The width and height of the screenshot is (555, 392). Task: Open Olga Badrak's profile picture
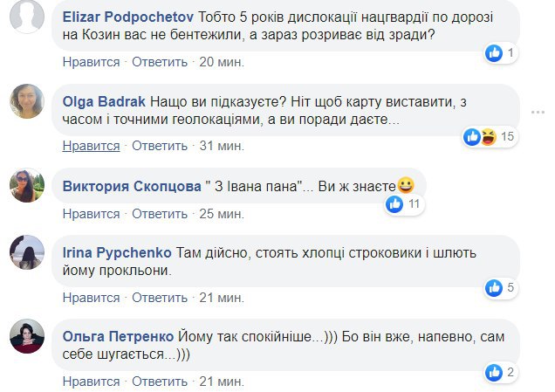click(x=27, y=100)
